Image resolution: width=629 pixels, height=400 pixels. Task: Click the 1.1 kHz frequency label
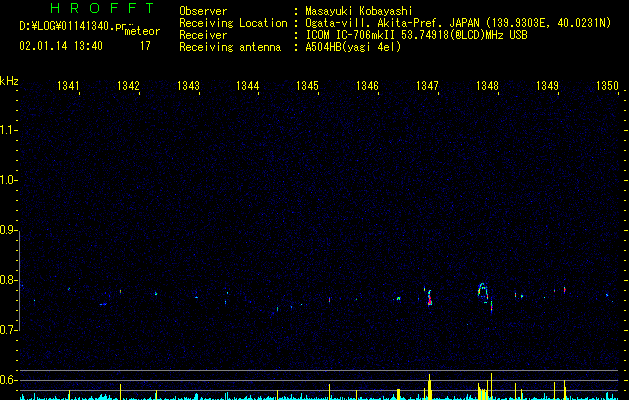coord(8,130)
